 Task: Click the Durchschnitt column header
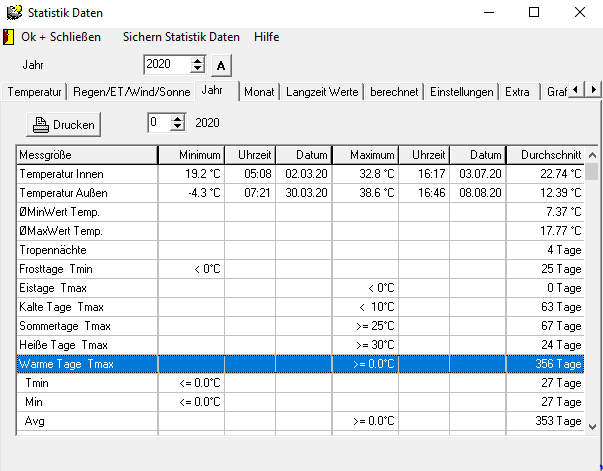coord(545,155)
